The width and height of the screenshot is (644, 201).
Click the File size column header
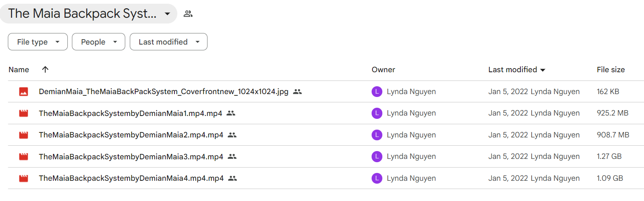(611, 70)
